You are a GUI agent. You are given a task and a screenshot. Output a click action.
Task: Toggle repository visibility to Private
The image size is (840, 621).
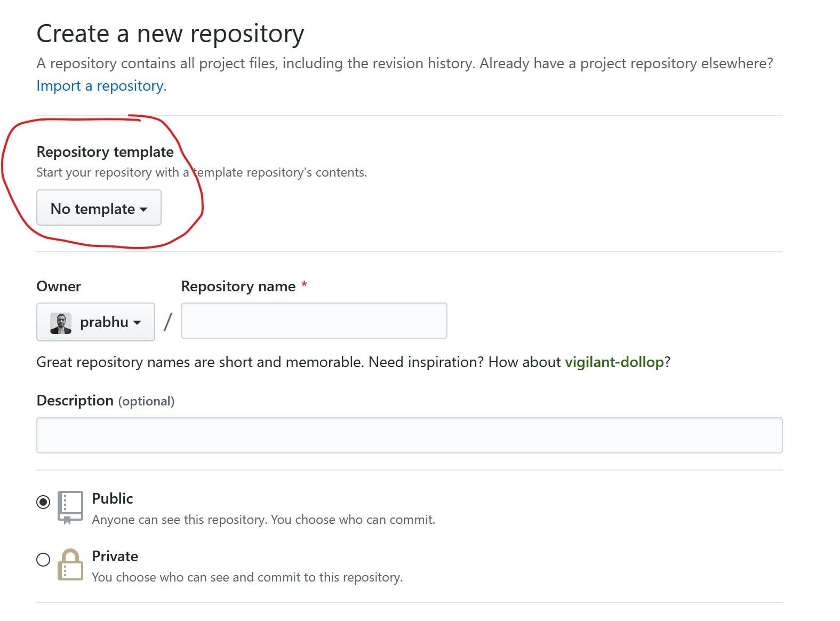43,560
